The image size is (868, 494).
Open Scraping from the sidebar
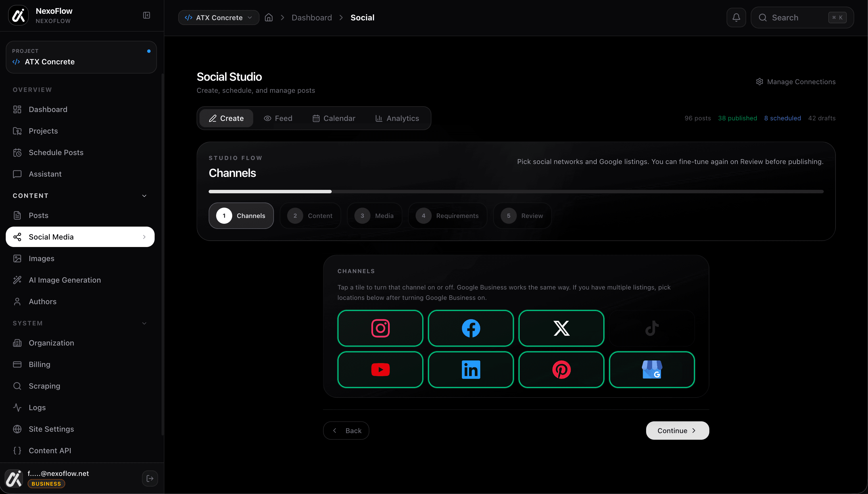coord(44,386)
